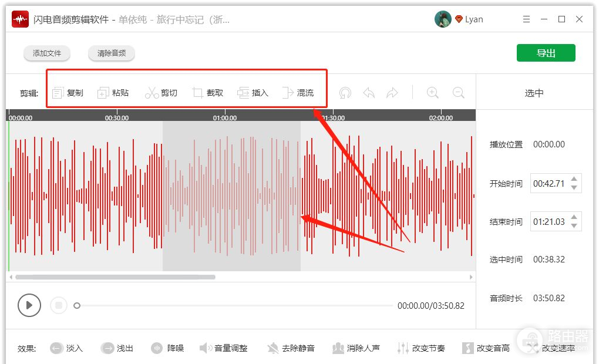Increase 开始时间 start time with up arrow

[x=574, y=178]
